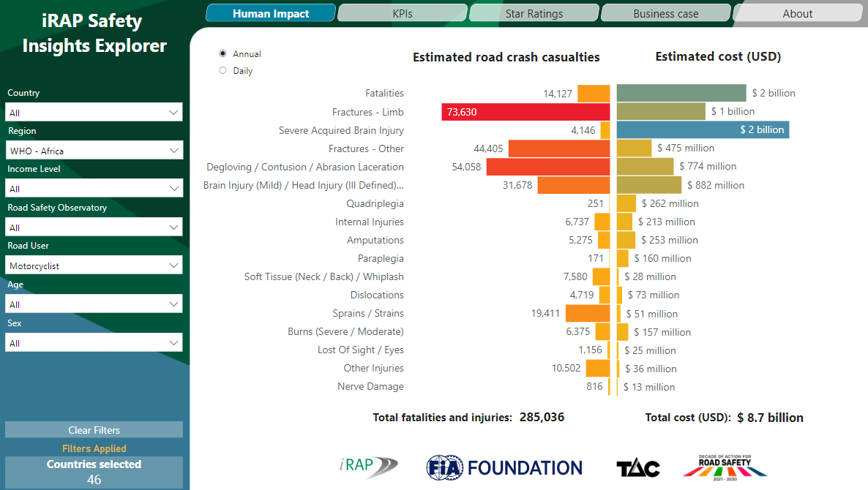Click the $ 475 million cost bar

634,148
